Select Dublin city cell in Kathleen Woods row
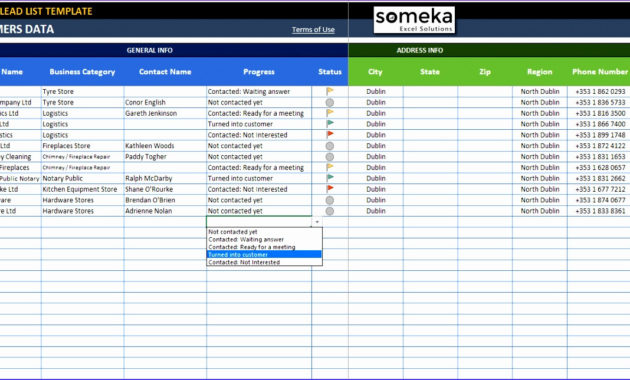This screenshot has width=630, height=380. point(375,146)
